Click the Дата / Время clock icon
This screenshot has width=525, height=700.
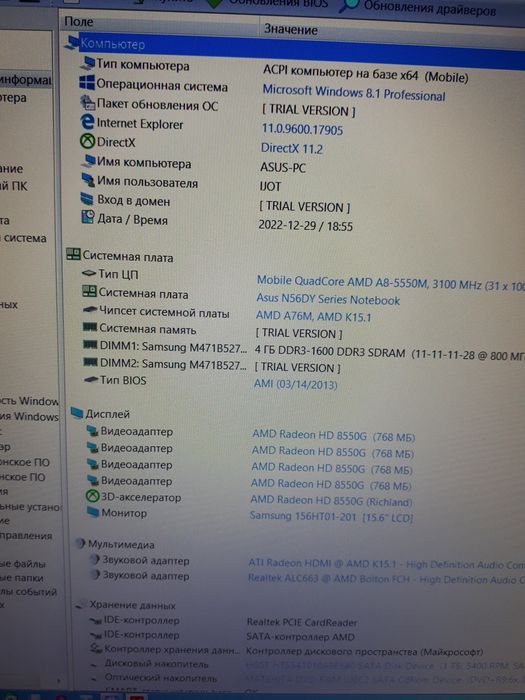coord(87,217)
